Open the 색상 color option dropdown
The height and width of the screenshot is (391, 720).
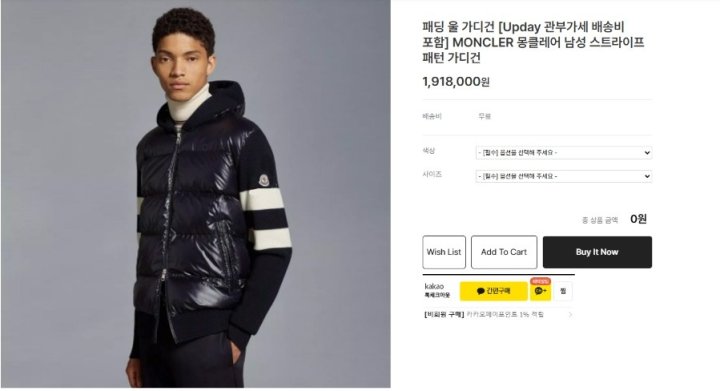(x=564, y=152)
